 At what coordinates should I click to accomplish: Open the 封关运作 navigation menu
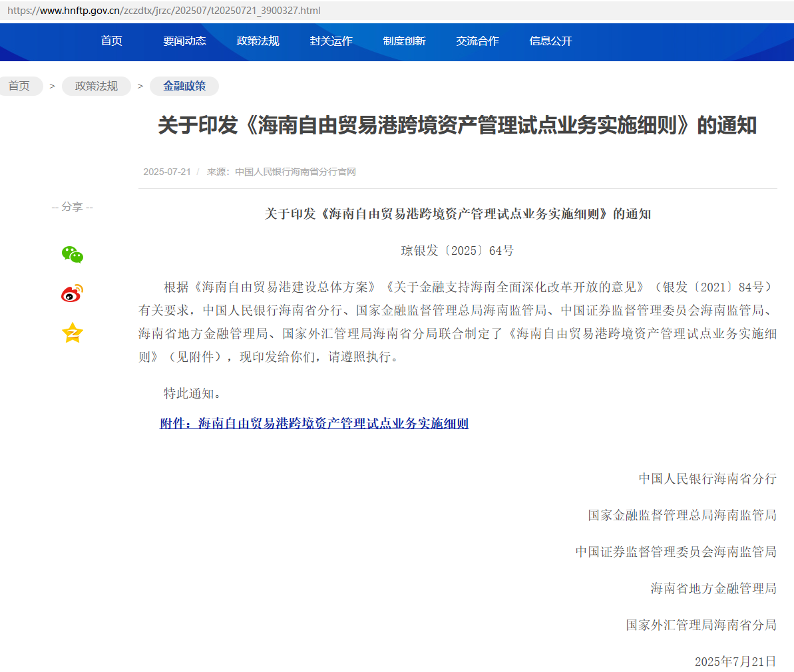[x=331, y=41]
